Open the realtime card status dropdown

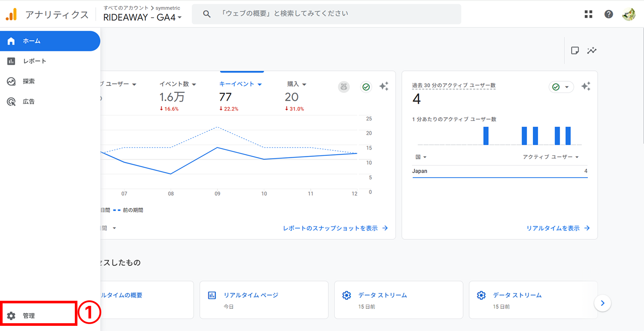pyautogui.click(x=561, y=87)
